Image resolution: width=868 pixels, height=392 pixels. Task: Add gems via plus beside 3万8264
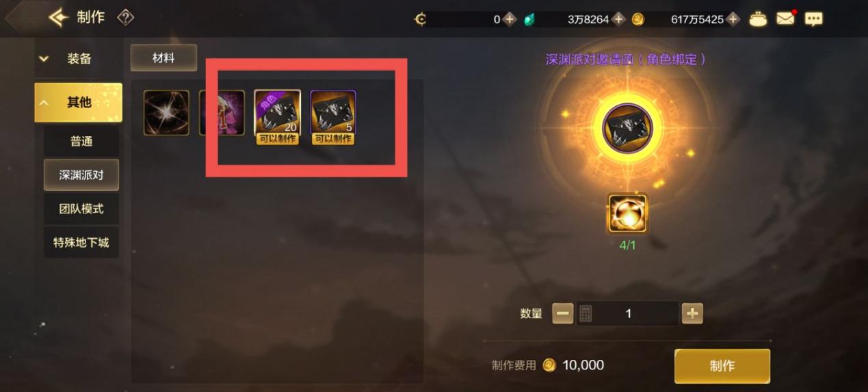(x=618, y=19)
